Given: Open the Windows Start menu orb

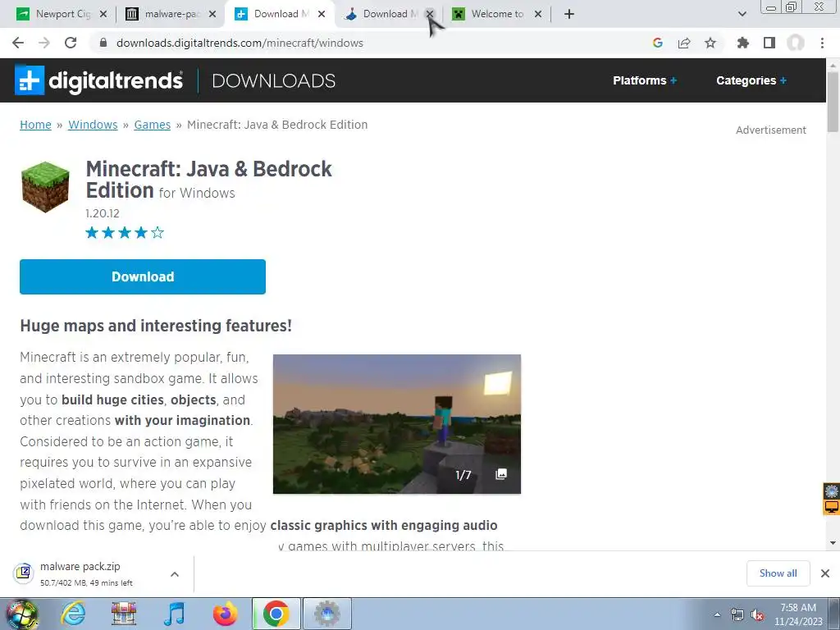Looking at the screenshot, I should [21, 614].
